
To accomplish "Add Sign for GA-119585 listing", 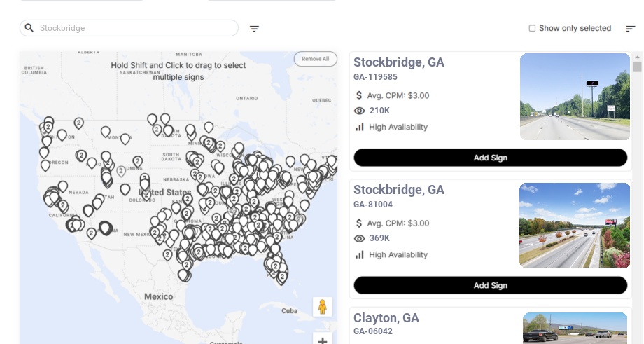I will pos(490,158).
